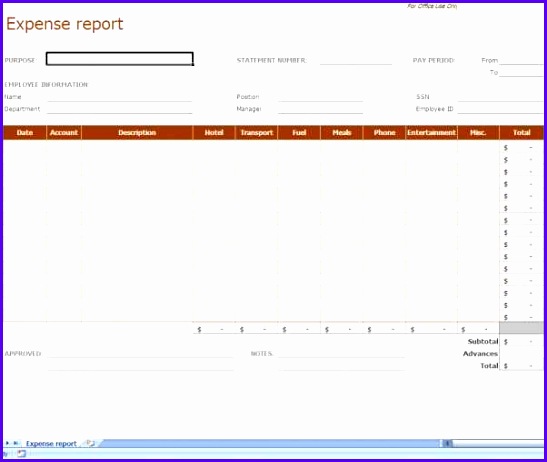Click the Hotel column sum cell
Image resolution: width=547 pixels, height=462 pixels.
(214, 329)
